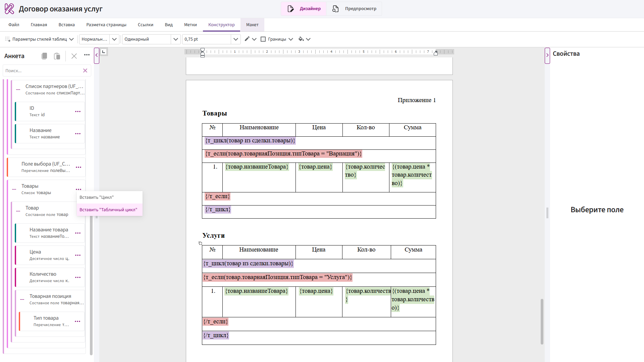Toggle the right Свойства panel
The width and height of the screenshot is (644, 362).
[x=547, y=55]
